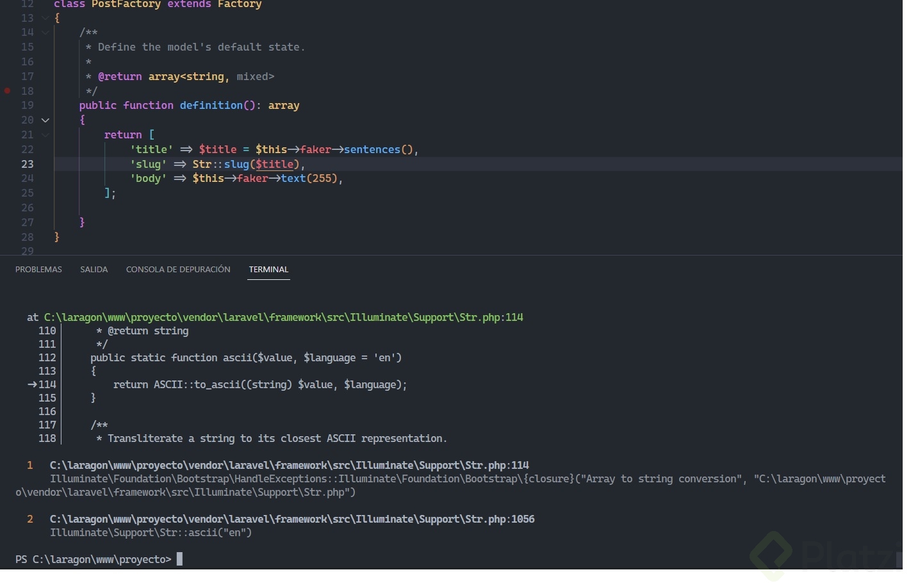
Task: Click the @return tag in the editor docblock
Action: point(120,76)
